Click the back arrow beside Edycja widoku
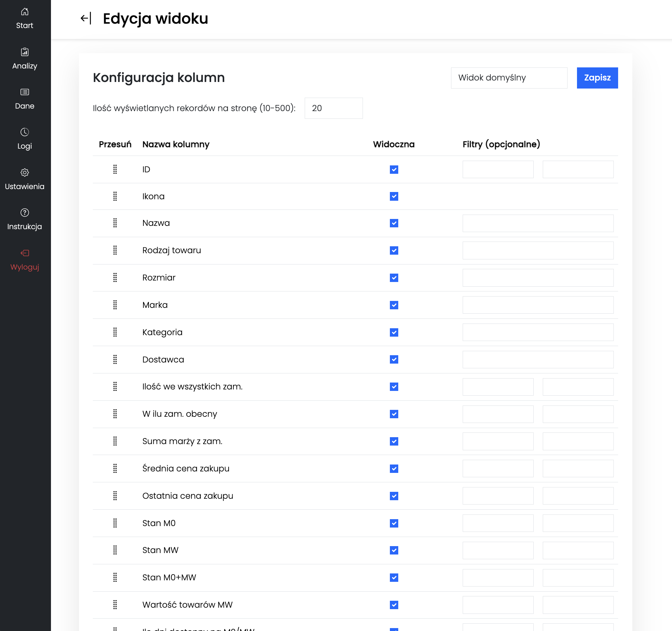The width and height of the screenshot is (672, 631). [x=86, y=18]
